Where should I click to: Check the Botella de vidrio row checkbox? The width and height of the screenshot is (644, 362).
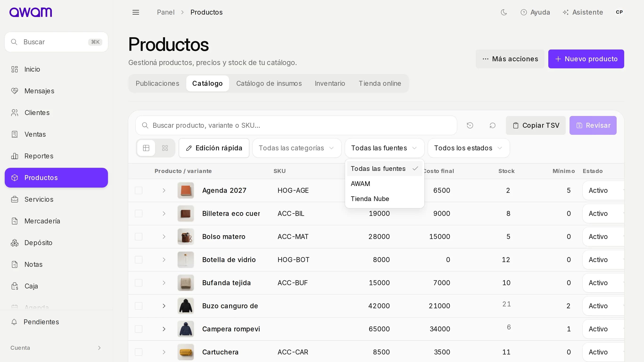(139, 260)
